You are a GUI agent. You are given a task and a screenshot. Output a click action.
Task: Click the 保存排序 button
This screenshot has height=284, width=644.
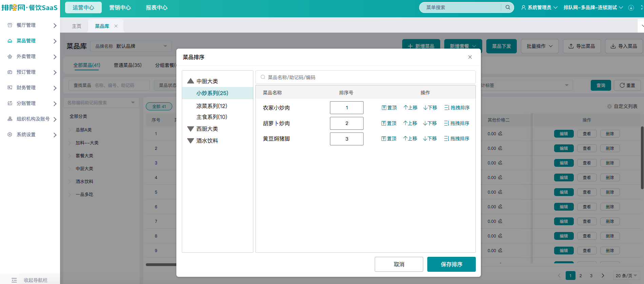coord(451,264)
